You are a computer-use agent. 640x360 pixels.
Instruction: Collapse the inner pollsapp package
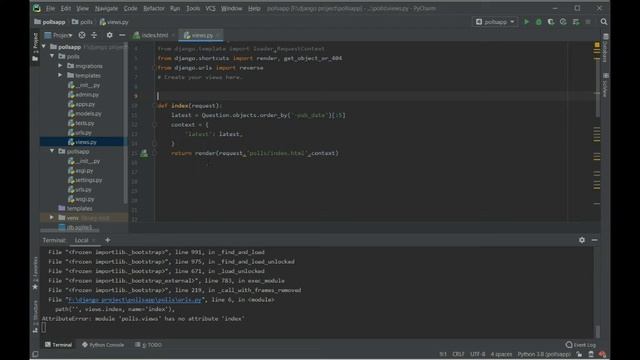(52, 151)
